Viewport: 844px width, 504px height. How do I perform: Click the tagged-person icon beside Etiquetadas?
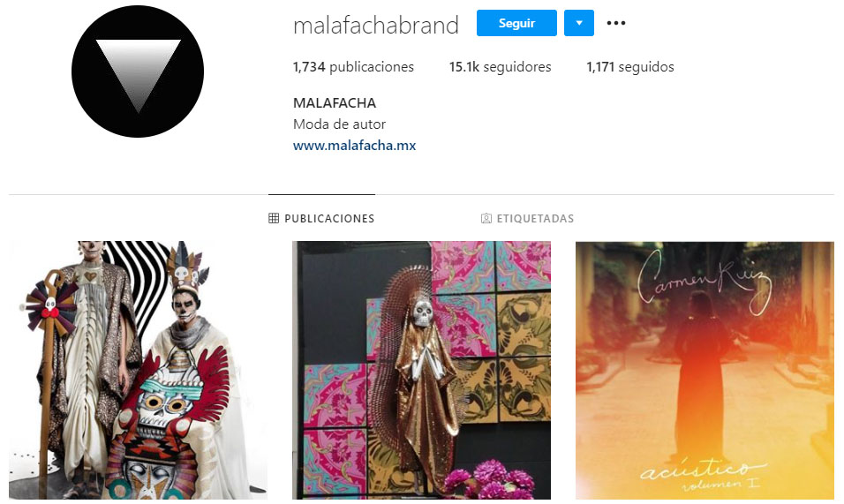coord(486,218)
